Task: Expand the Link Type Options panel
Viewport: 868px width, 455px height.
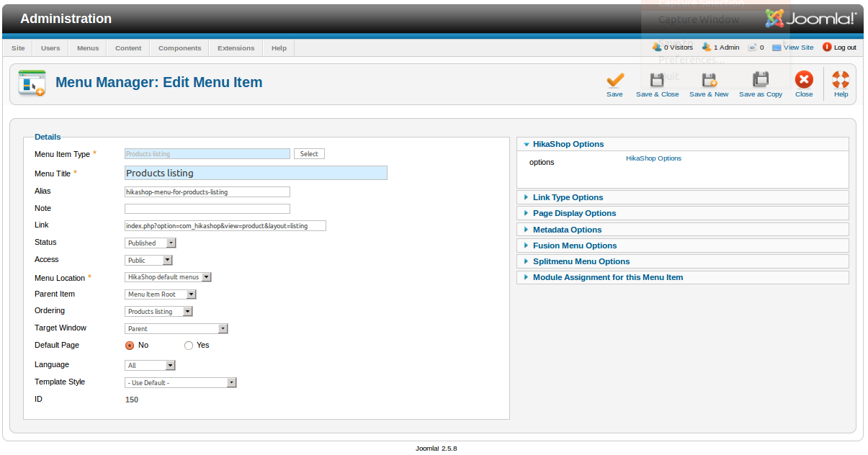Action: (x=568, y=197)
